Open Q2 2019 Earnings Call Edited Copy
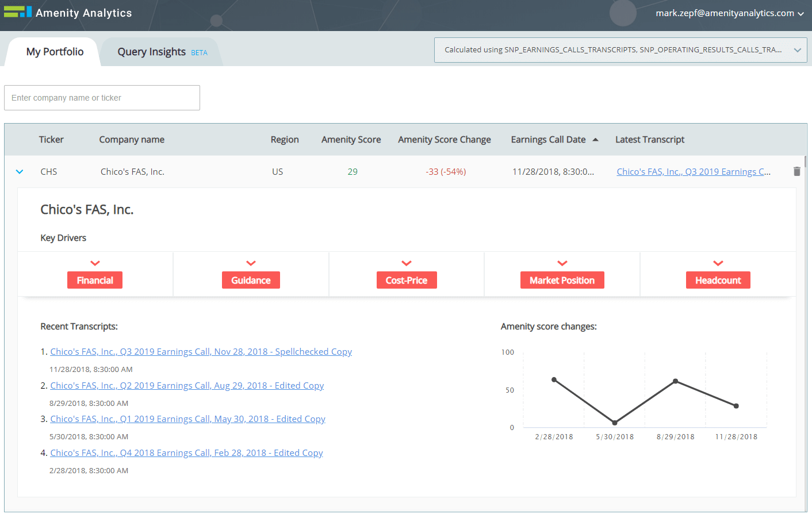The image size is (812, 514). (187, 385)
